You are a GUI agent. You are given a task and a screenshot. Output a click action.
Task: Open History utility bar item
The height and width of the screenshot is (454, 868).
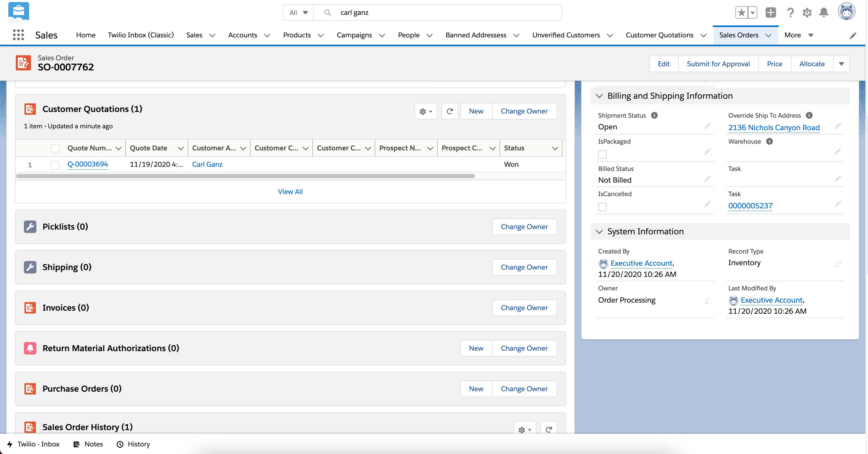click(133, 444)
